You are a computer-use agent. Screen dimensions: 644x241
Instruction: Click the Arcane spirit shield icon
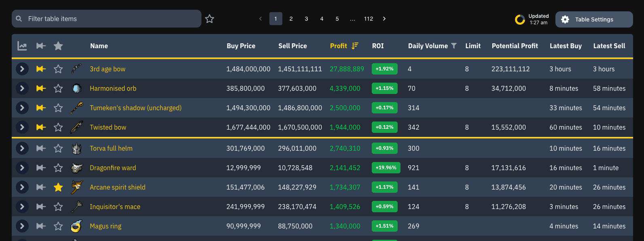click(x=76, y=187)
